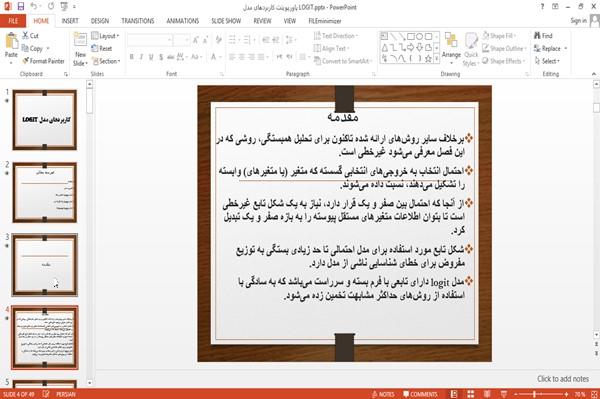Switch to the DESIGN tab

[x=100, y=21]
